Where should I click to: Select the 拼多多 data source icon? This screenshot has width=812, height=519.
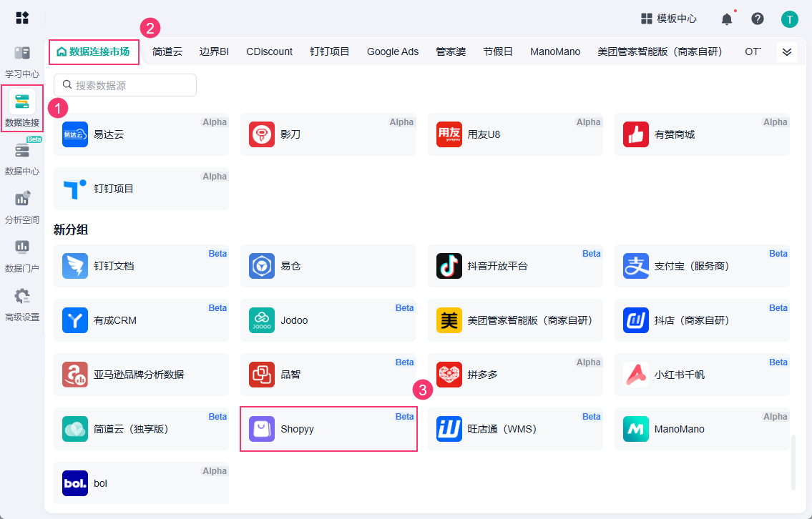click(449, 375)
